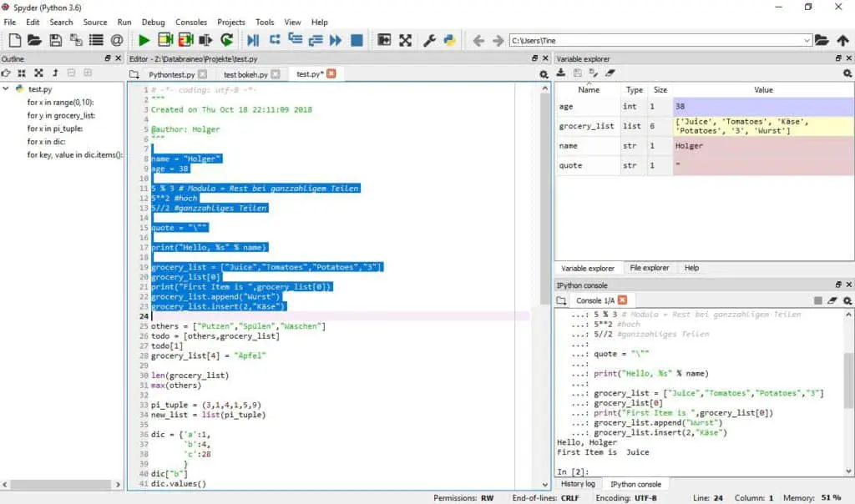The width and height of the screenshot is (855, 504).
Task: Open preferences with the wrench icon
Action: pos(429,40)
